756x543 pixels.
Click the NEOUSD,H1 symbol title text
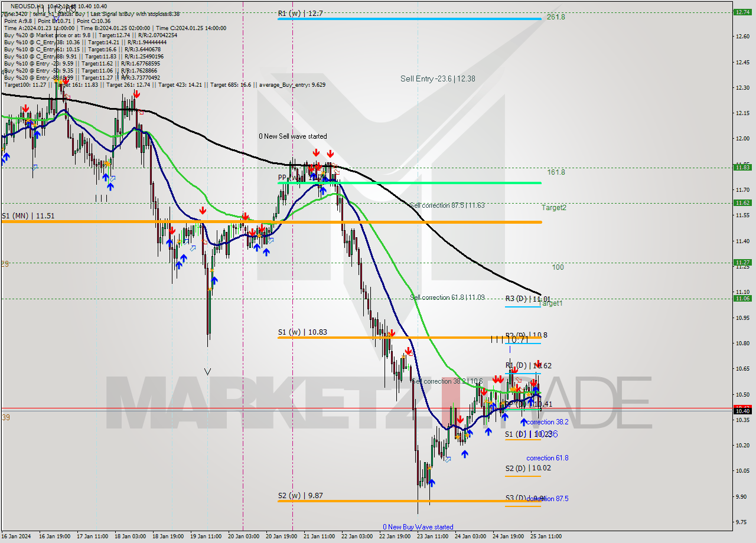(28, 6)
